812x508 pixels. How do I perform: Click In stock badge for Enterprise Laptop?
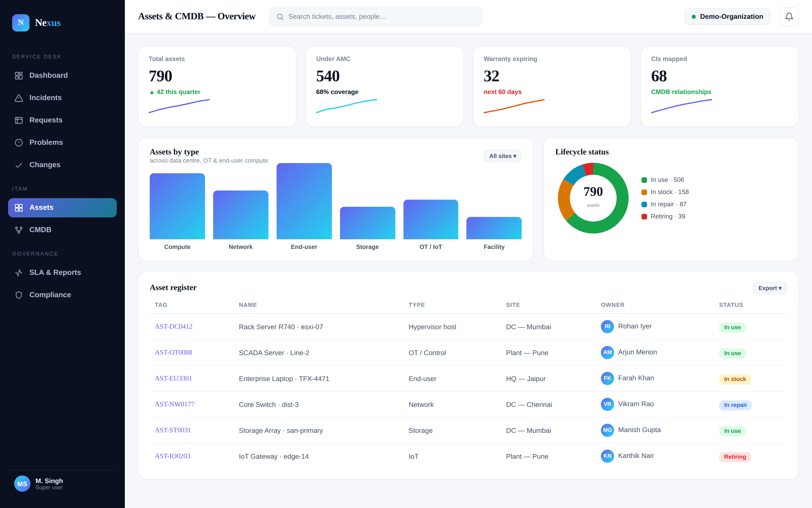pos(735,379)
